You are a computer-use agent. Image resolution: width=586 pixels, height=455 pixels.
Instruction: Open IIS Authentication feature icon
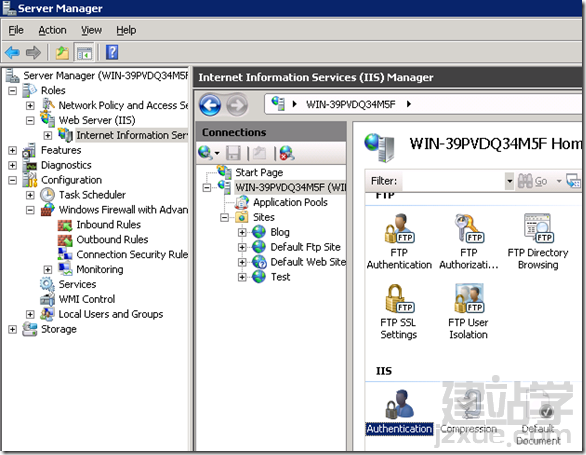click(399, 412)
